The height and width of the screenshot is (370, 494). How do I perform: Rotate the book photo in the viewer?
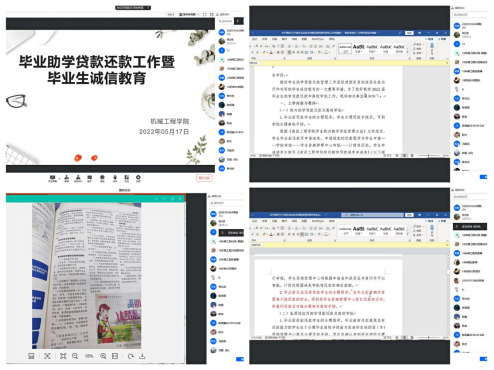point(130,356)
